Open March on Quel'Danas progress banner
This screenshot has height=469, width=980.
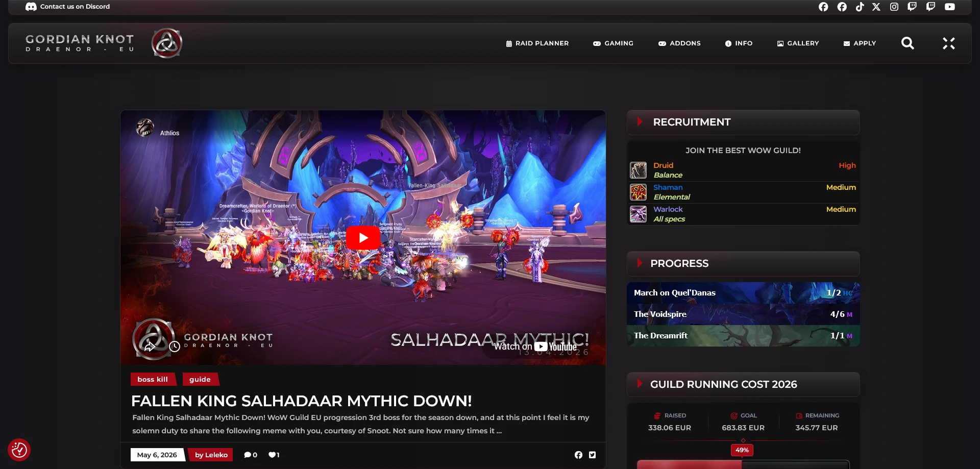[743, 293]
